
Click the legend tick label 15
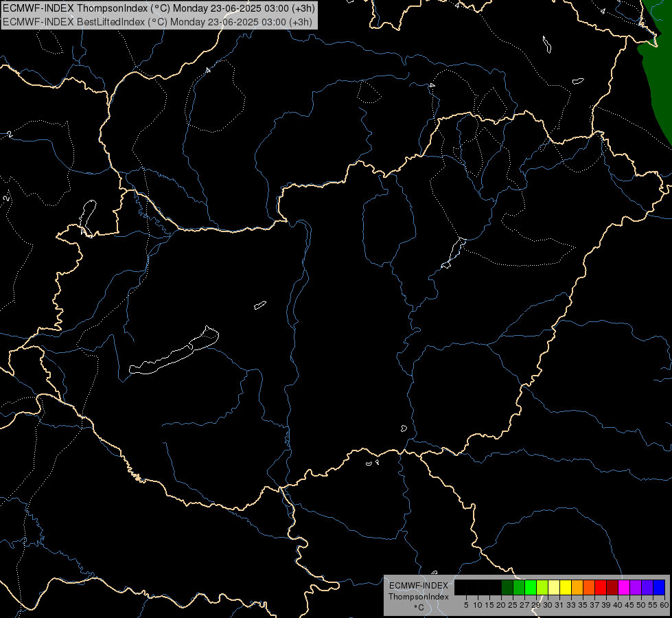(x=489, y=605)
